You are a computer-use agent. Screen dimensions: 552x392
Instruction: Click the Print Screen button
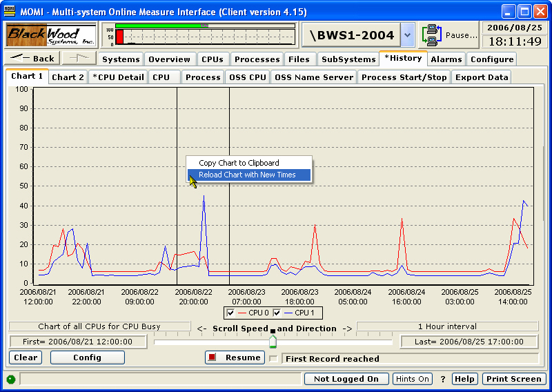[514, 379]
